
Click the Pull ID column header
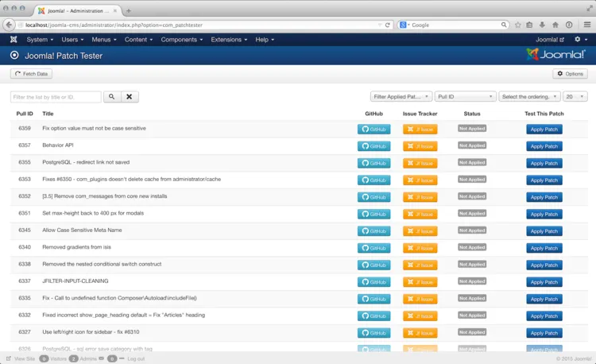coord(25,114)
